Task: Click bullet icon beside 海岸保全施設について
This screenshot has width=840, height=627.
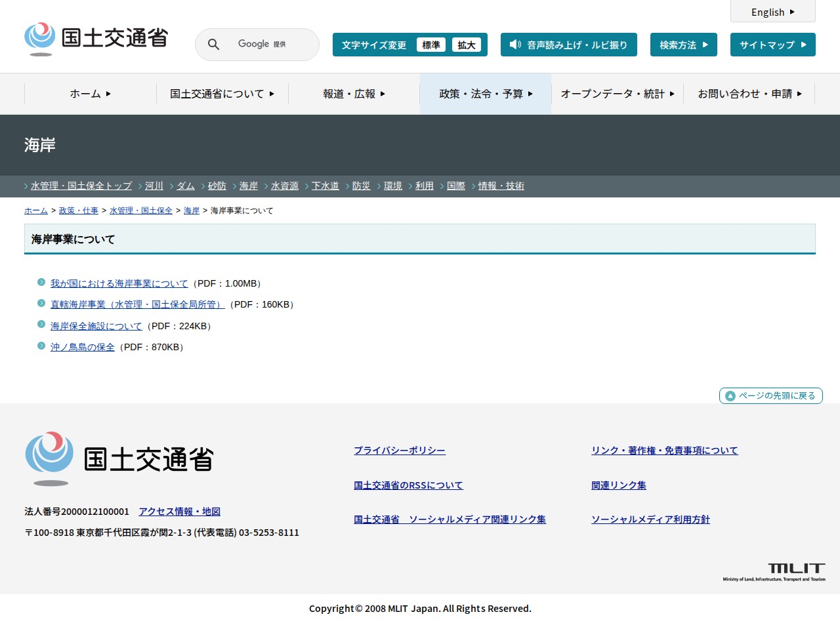Action: coord(41,325)
